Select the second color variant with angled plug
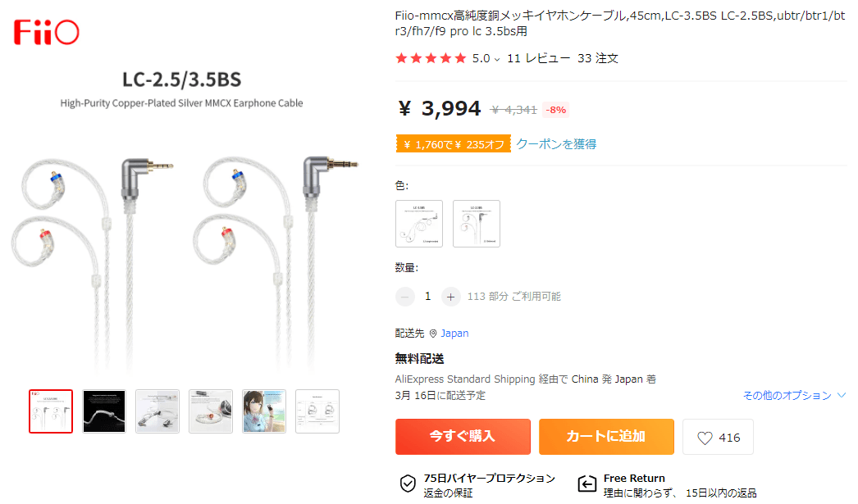This screenshot has height=504, width=858. 477,224
